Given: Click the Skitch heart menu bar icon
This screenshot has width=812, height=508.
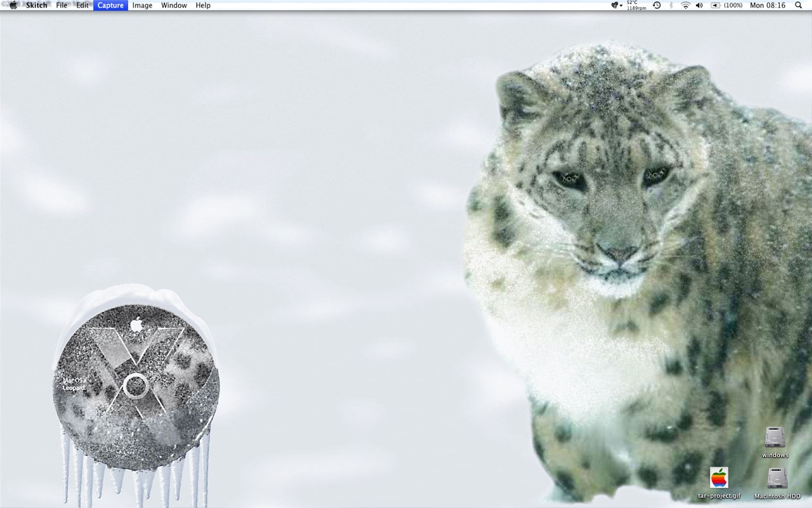Looking at the screenshot, I should (x=615, y=5).
